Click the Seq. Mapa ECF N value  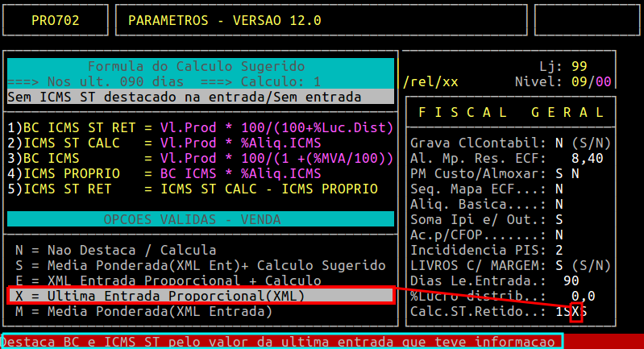559,189
